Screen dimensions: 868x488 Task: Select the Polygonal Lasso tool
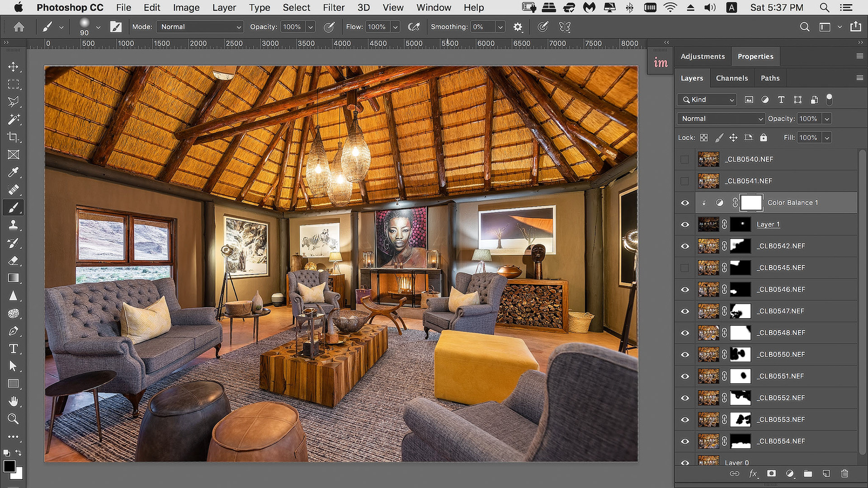[x=13, y=102]
